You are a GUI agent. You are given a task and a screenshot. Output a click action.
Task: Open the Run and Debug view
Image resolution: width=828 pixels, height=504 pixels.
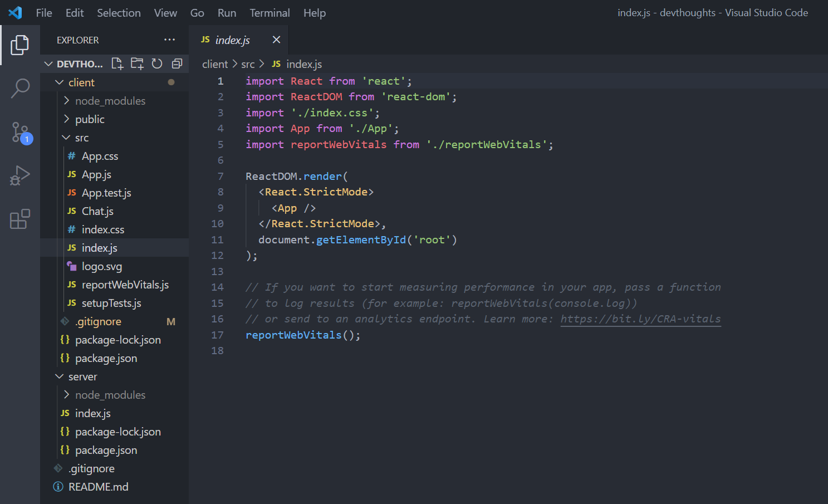point(20,175)
